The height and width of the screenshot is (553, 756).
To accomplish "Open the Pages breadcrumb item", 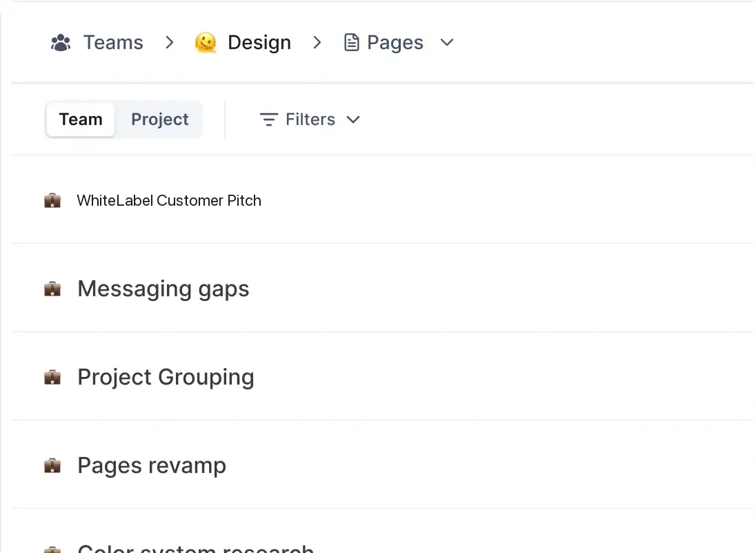I will click(x=395, y=43).
